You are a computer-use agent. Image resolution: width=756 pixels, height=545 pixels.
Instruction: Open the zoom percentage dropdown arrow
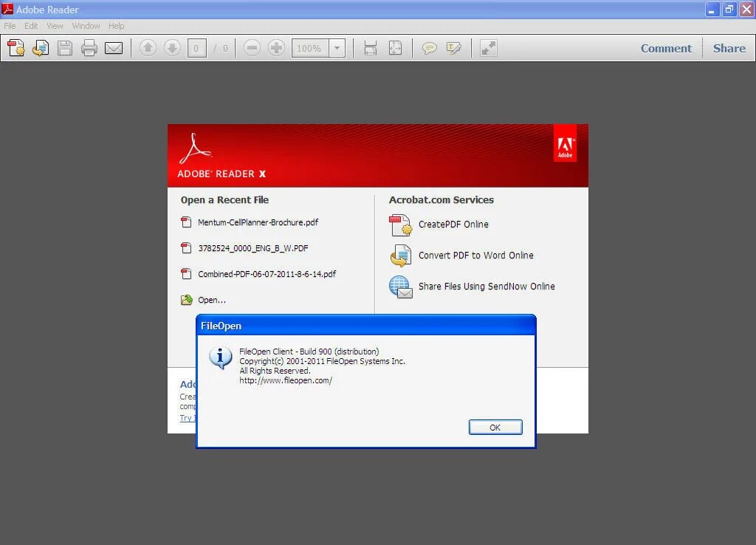click(x=337, y=48)
